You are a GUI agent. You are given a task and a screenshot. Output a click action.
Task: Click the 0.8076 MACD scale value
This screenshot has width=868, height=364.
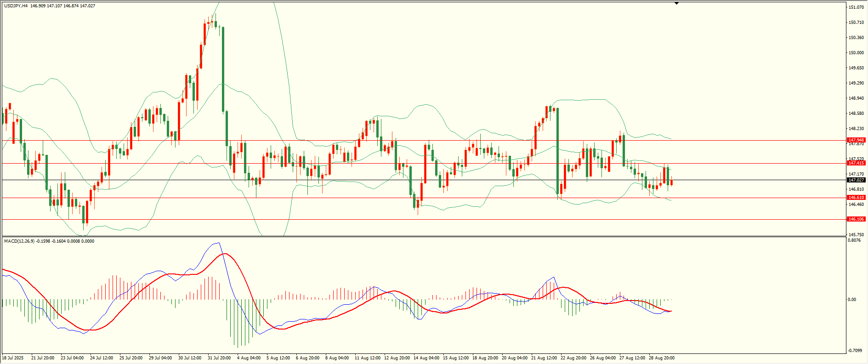854,240
